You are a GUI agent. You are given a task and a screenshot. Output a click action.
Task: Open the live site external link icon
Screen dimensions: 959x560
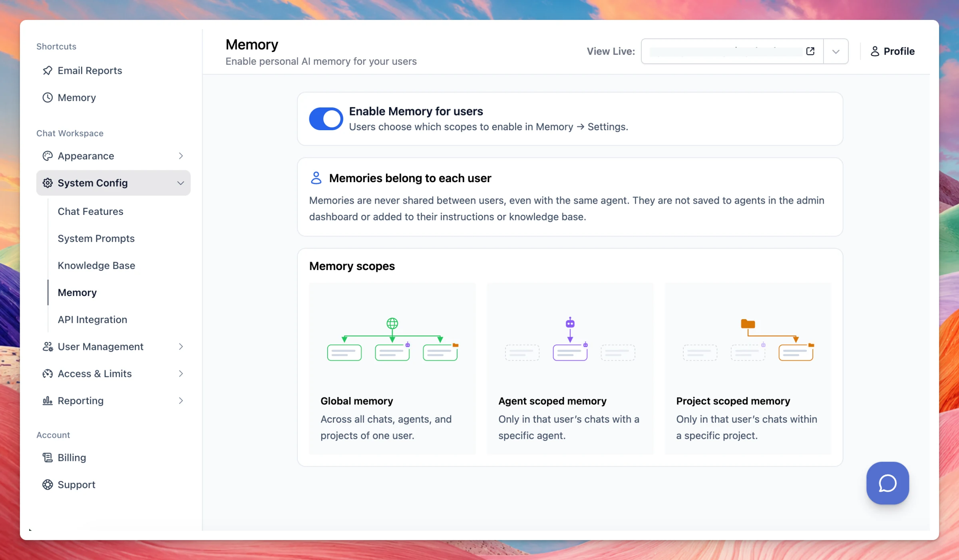click(x=810, y=51)
